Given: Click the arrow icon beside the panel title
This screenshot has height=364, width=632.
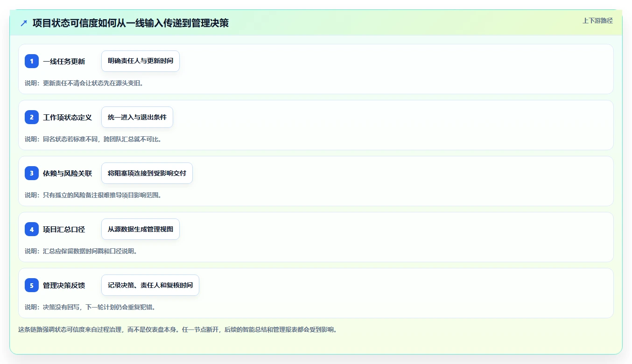Looking at the screenshot, I should click(24, 23).
